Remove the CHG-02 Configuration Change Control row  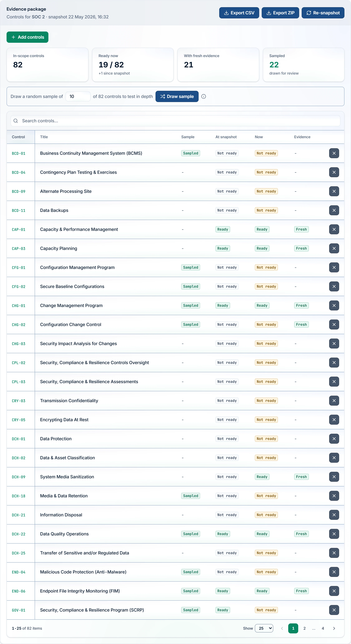click(x=334, y=324)
